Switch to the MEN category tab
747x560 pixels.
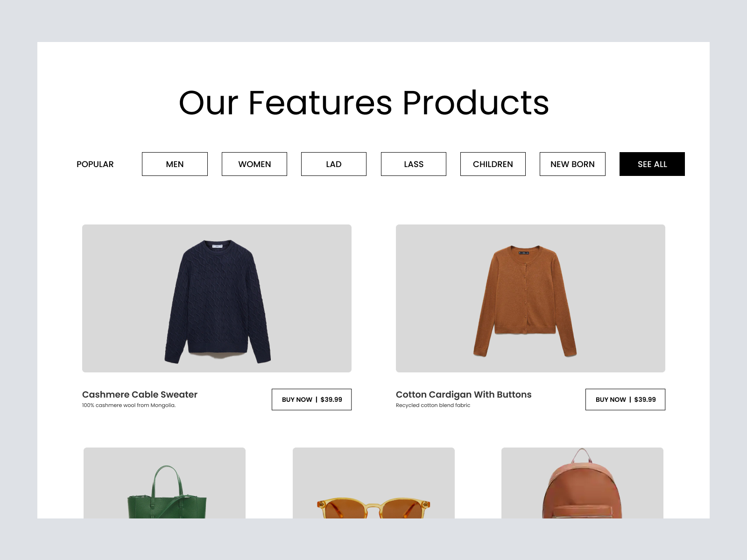pyautogui.click(x=175, y=164)
